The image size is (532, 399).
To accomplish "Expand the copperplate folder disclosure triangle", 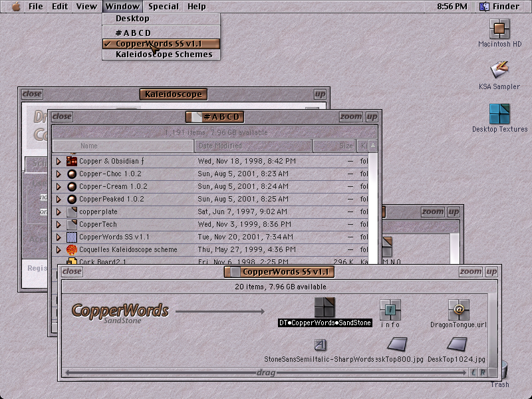I will click(x=59, y=212).
